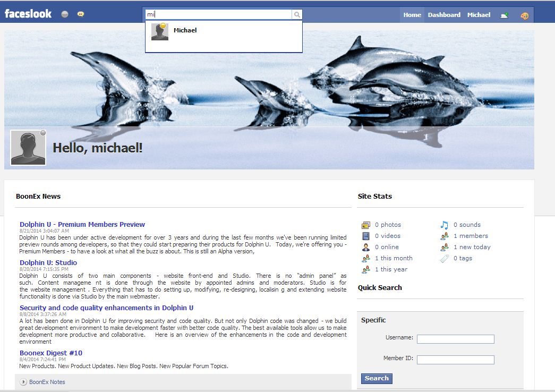555x392 pixels.
Task: Expand the BoonEx Notes section arrow
Action: pyautogui.click(x=23, y=382)
